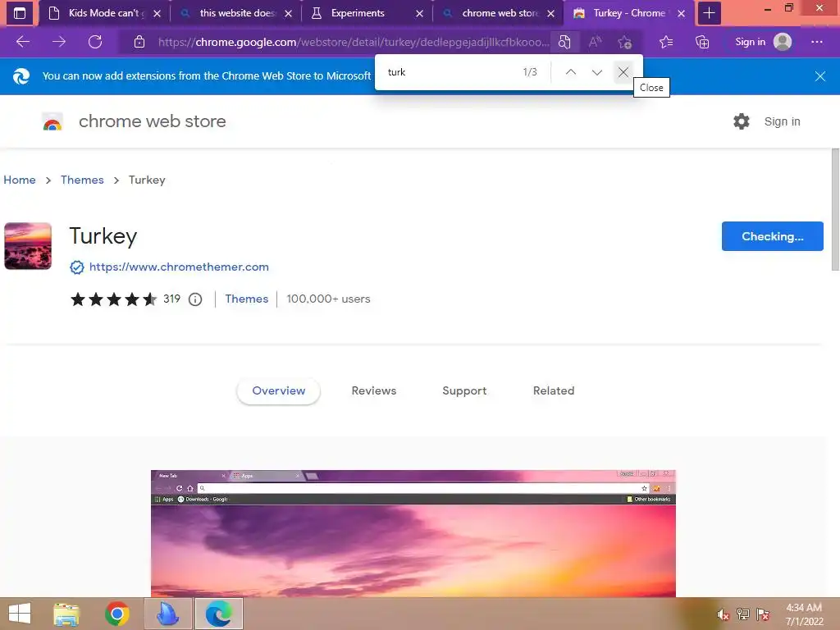
Task: Click the find on page icon in address bar
Action: tap(564, 42)
